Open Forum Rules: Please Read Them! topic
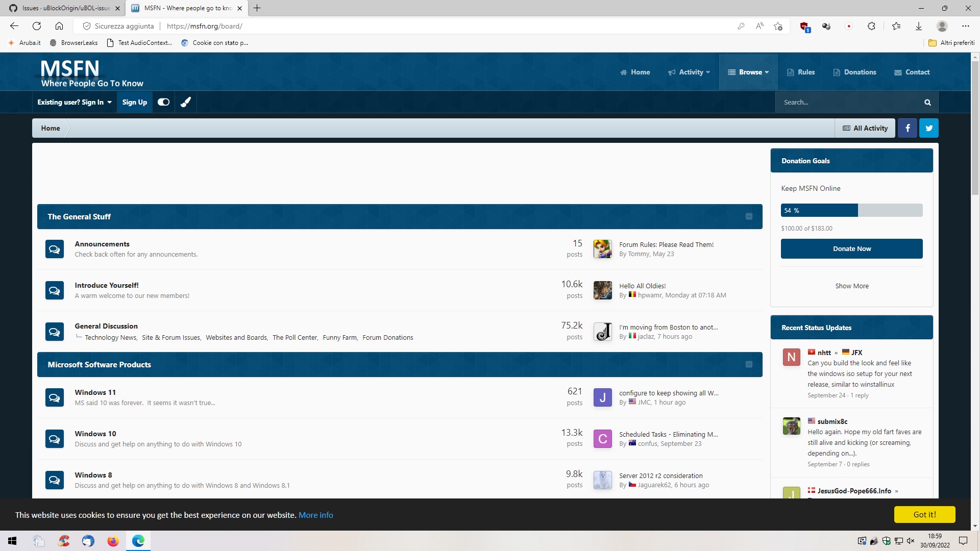Viewport: 980px width, 551px height. pyautogui.click(x=667, y=244)
